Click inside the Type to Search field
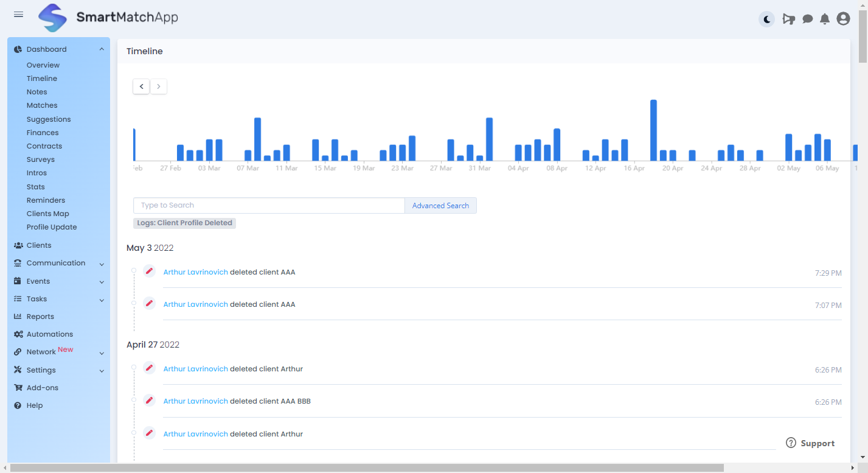Screen dimensions: 868x473 [268, 205]
